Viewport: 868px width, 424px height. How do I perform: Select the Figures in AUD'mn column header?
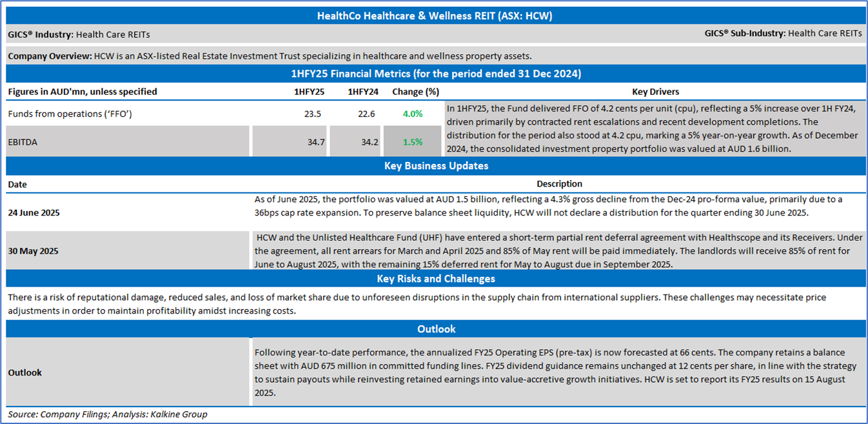[x=83, y=92]
